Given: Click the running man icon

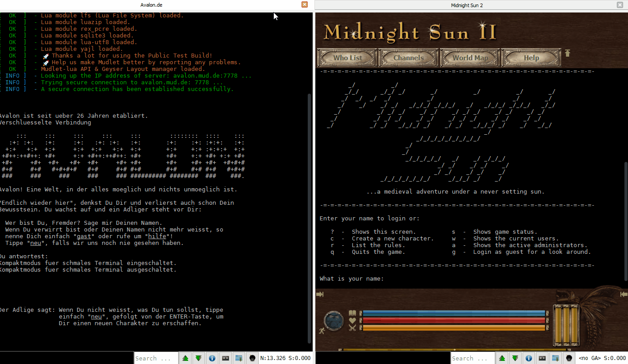Looking at the screenshot, I should [x=321, y=331].
